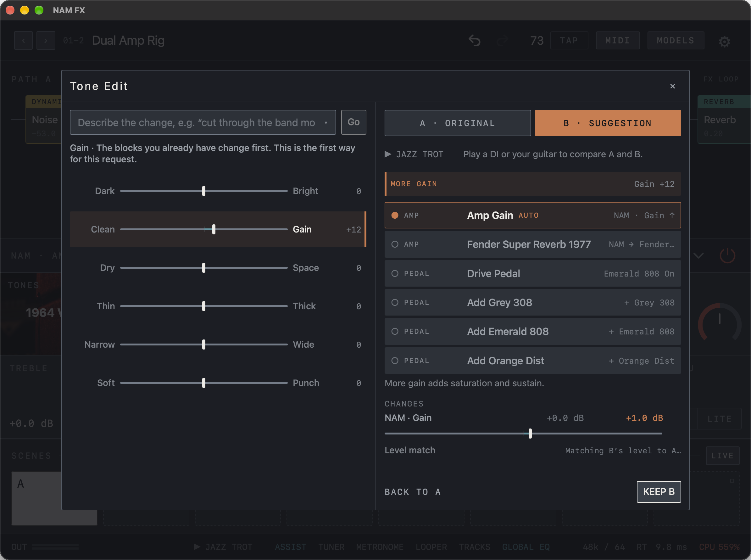Image resolution: width=751 pixels, height=560 pixels.
Task: Go to next preset arrow
Action: coord(46,41)
